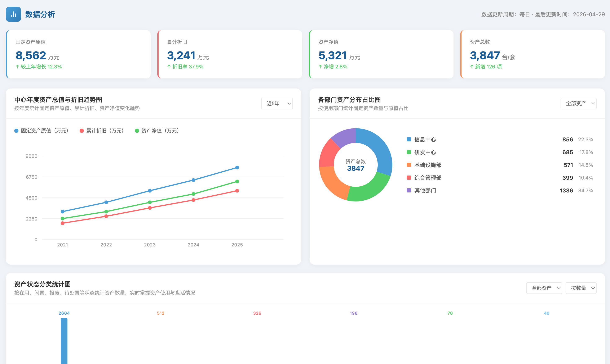Image resolution: width=610 pixels, height=364 pixels.
Task: Click the 1336 count for 其他部门
Action: click(566, 191)
